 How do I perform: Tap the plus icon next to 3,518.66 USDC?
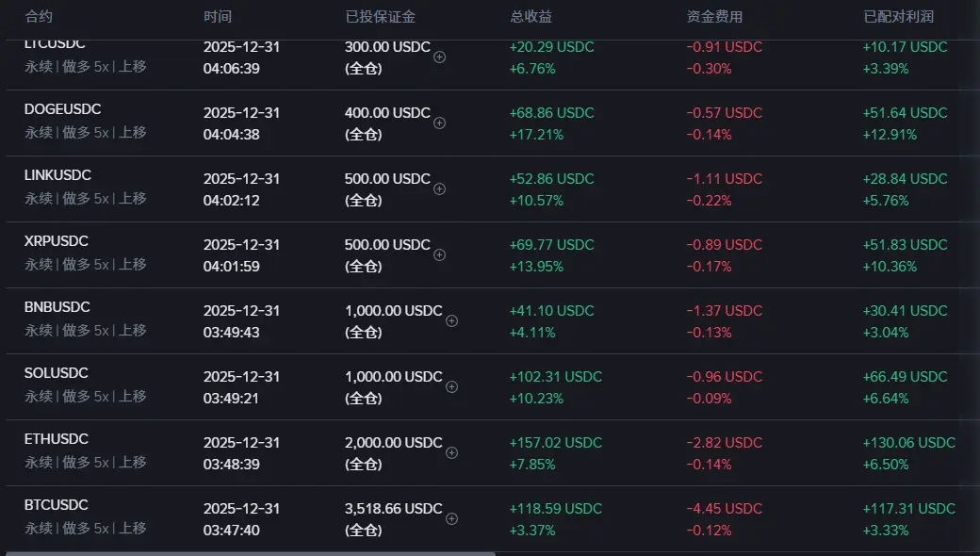pyautogui.click(x=451, y=518)
